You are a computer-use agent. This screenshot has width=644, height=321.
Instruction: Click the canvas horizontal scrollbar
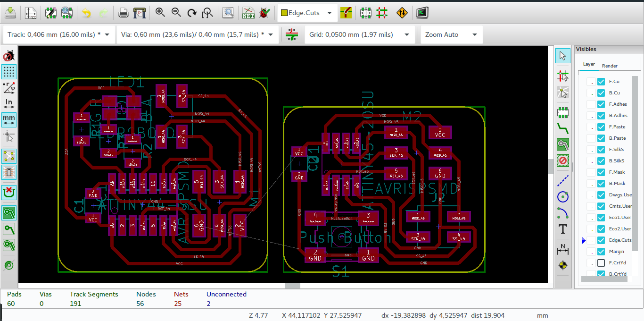[292, 285]
